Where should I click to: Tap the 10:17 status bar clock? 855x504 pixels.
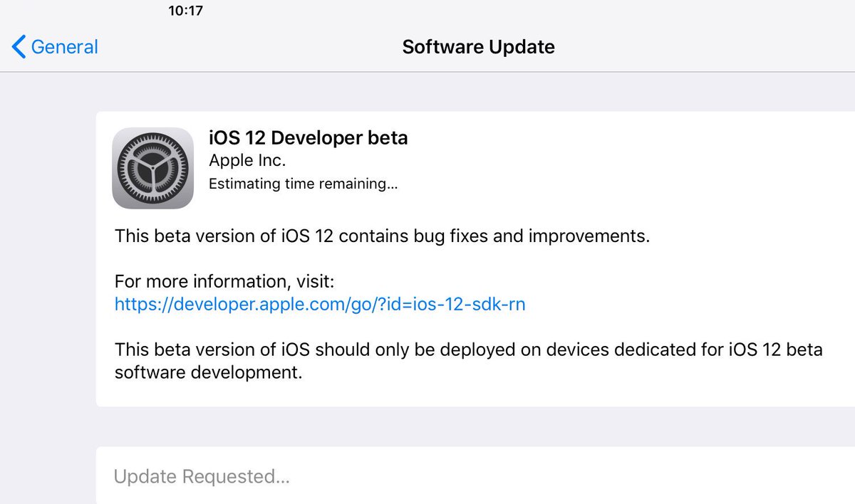186,11
